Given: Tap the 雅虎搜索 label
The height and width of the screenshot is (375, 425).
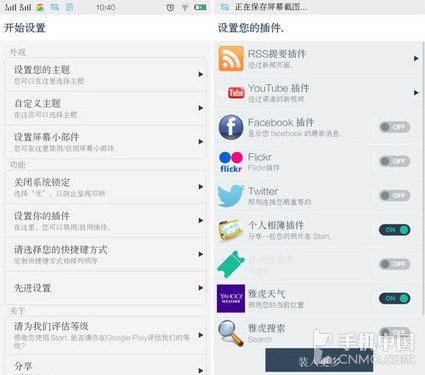Looking at the screenshot, I should coord(266,328).
